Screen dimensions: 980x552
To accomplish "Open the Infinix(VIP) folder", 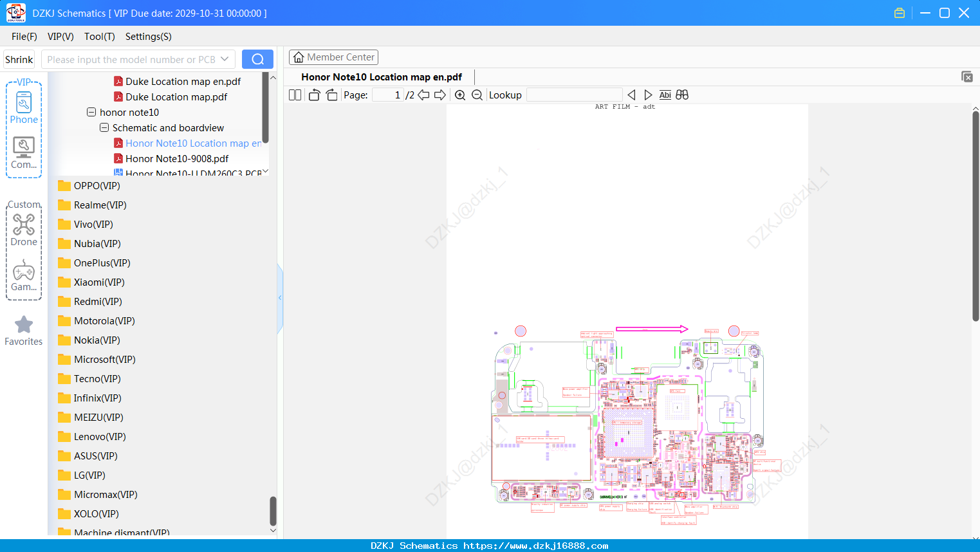I will [89, 398].
